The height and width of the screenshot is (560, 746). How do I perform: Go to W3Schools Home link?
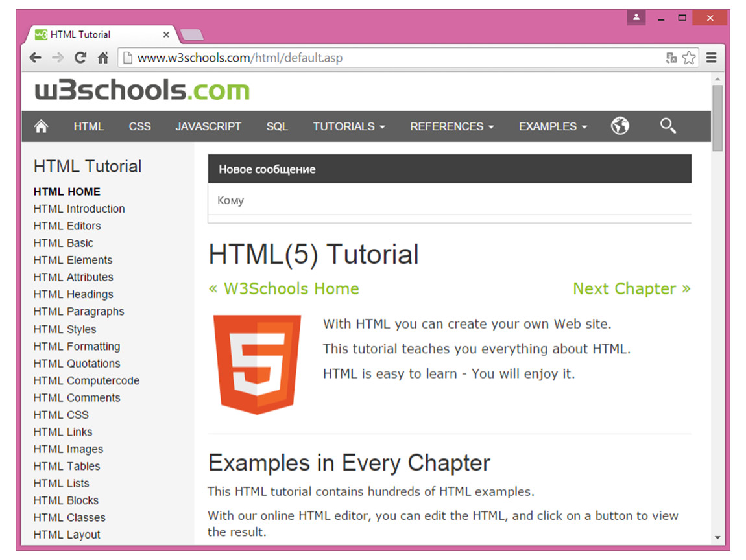pyautogui.click(x=284, y=288)
